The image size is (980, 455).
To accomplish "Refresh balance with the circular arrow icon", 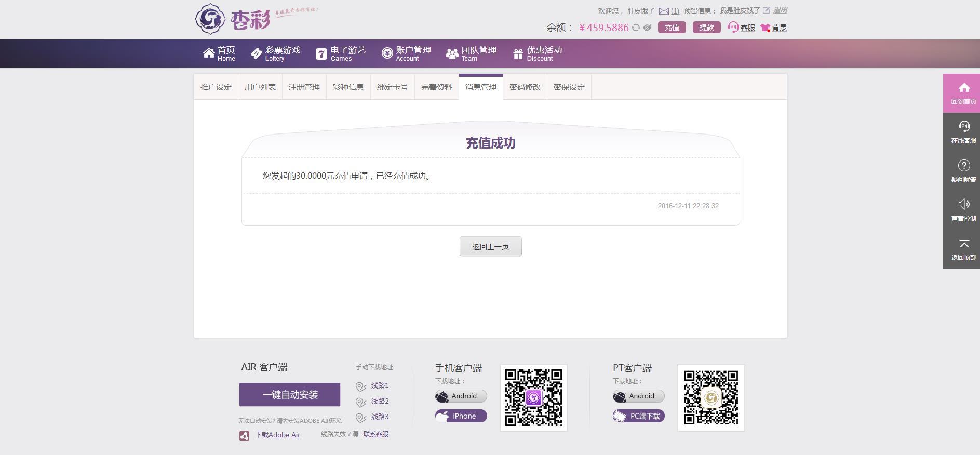I will point(636,28).
